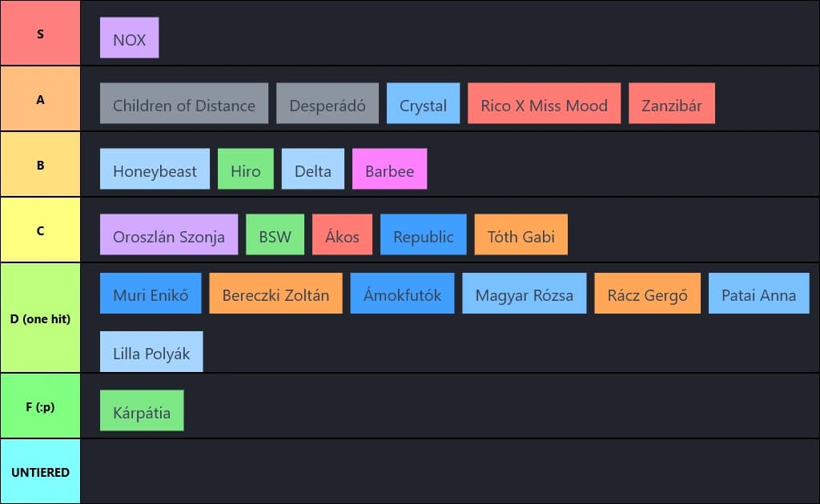Select the NOX tile in S tier
This screenshot has height=504, width=820.
click(129, 38)
